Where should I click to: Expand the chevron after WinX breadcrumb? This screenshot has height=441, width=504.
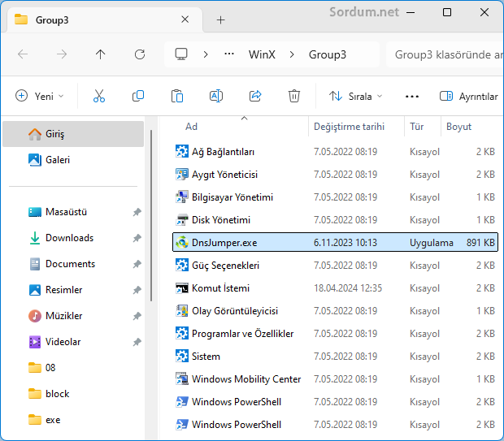tap(292, 54)
